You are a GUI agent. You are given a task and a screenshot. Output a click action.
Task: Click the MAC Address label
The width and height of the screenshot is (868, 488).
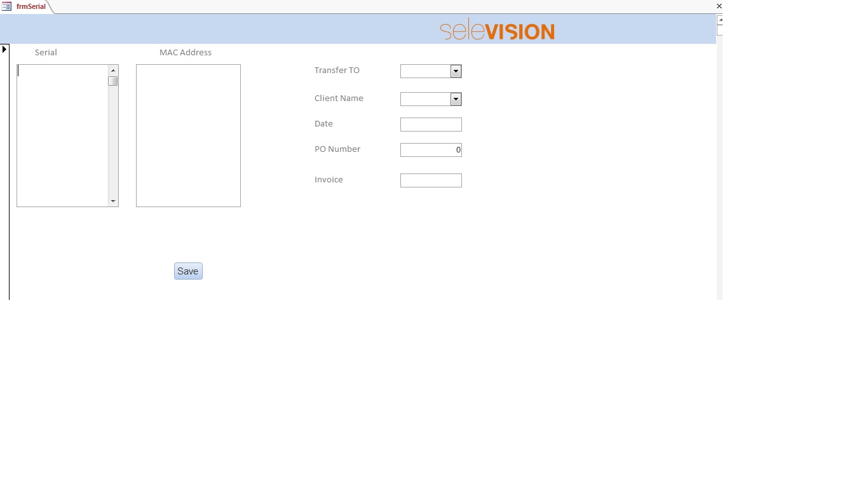[186, 53]
